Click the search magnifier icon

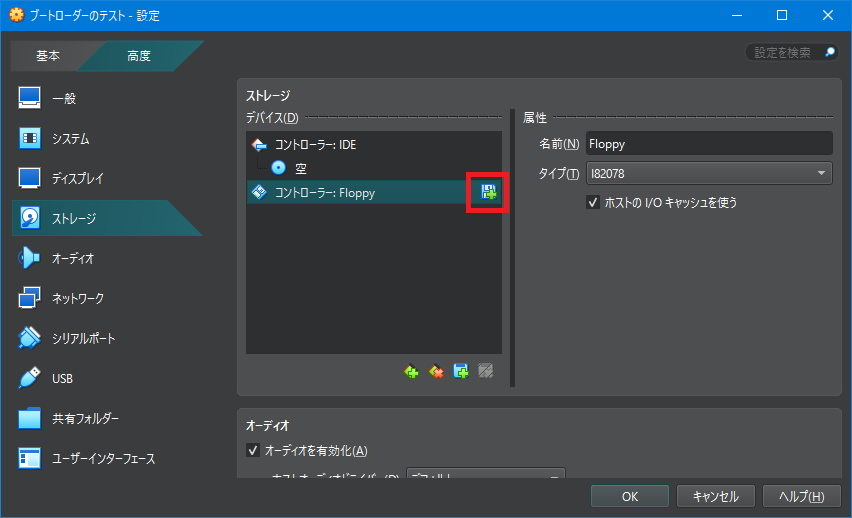tap(830, 52)
